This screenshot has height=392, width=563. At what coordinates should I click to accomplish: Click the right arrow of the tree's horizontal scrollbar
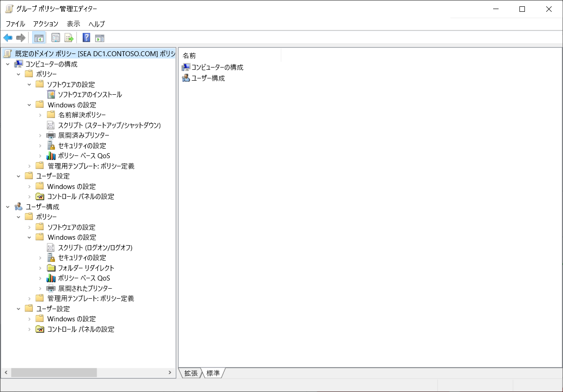pos(170,373)
